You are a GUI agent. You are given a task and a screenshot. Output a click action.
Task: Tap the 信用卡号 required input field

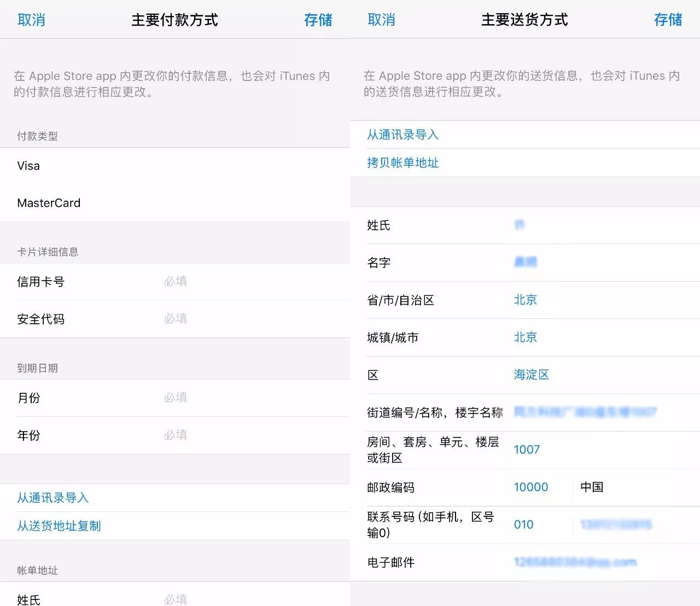click(x=175, y=282)
